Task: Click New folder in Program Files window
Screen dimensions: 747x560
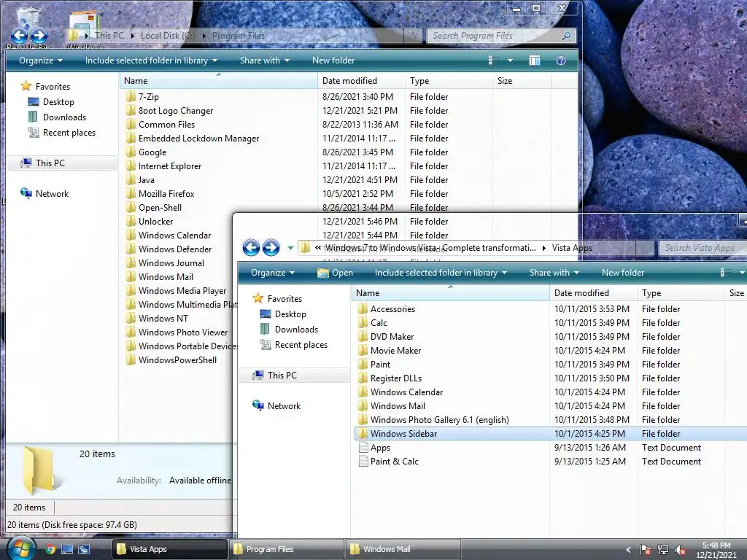Action: click(333, 61)
